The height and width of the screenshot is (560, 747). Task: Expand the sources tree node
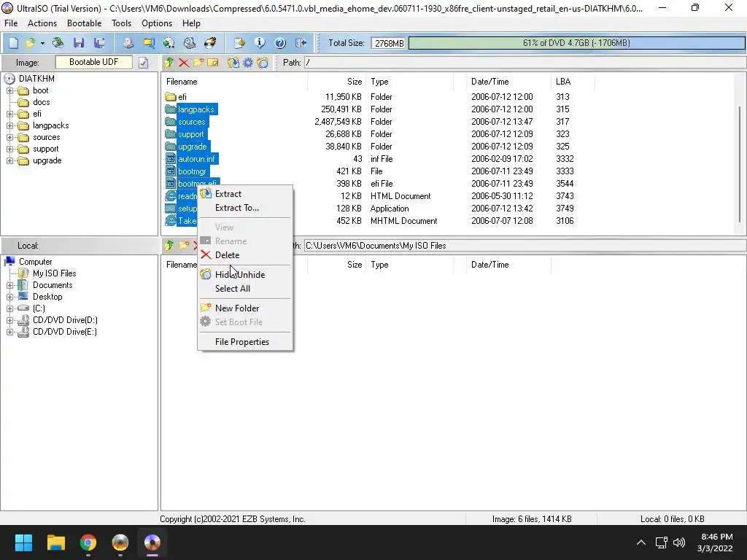point(9,137)
